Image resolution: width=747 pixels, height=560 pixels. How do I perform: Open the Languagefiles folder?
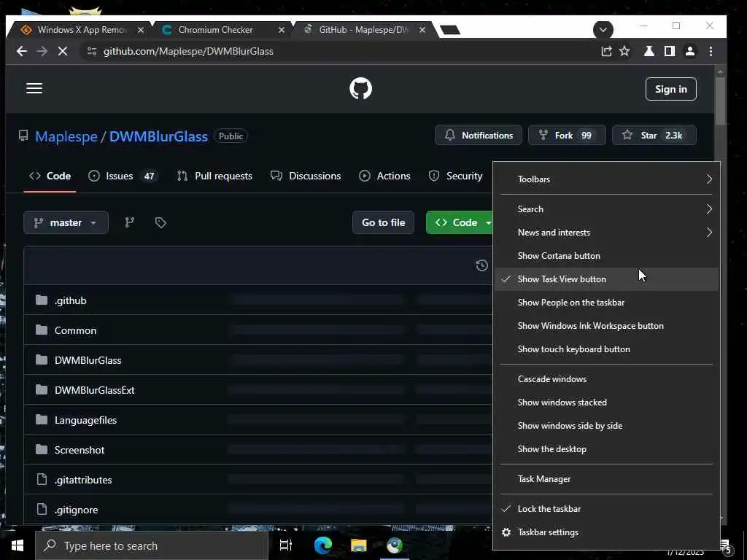click(86, 420)
